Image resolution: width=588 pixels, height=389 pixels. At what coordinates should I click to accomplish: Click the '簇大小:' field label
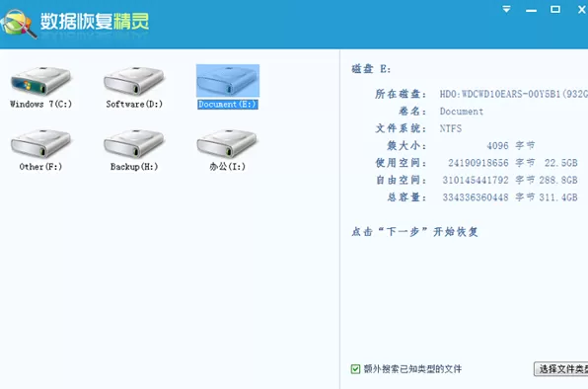(x=406, y=145)
